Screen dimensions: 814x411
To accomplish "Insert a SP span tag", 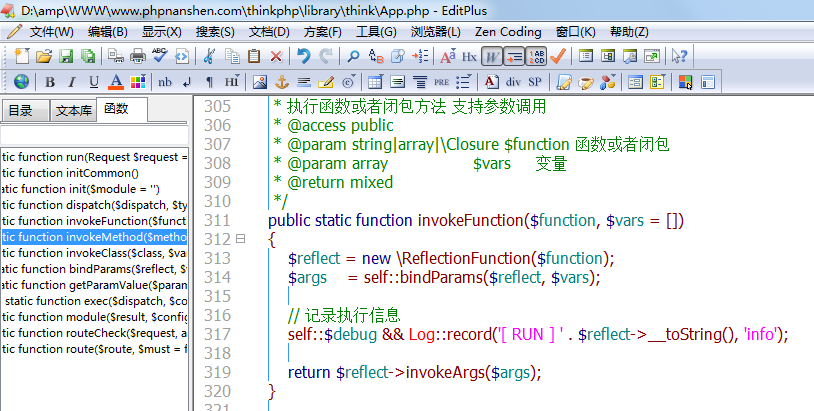I will click(535, 82).
